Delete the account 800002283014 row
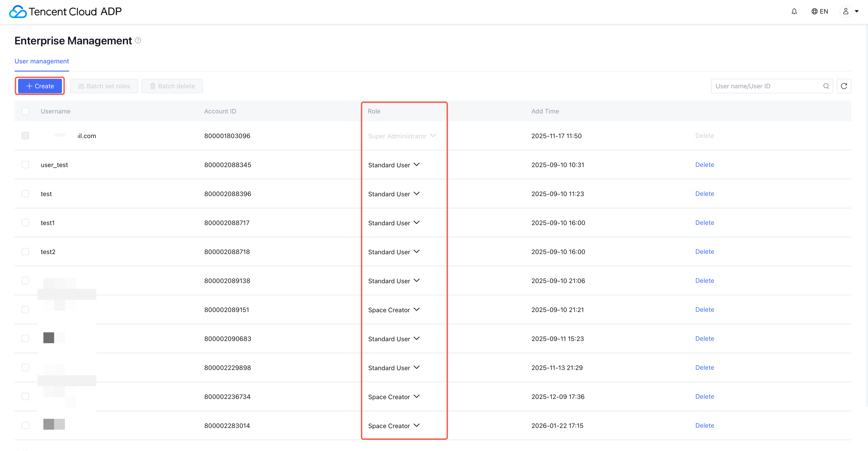The image size is (868, 451). click(704, 425)
